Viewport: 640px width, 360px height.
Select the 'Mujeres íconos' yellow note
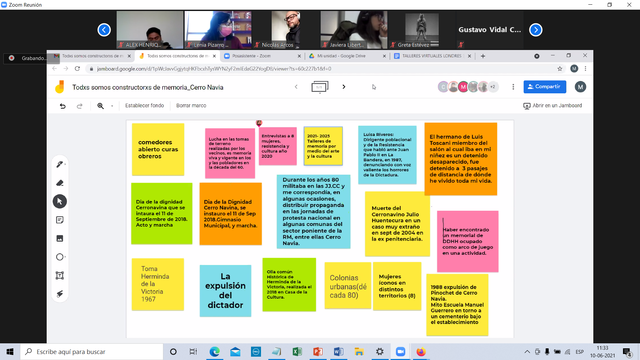tap(397, 286)
